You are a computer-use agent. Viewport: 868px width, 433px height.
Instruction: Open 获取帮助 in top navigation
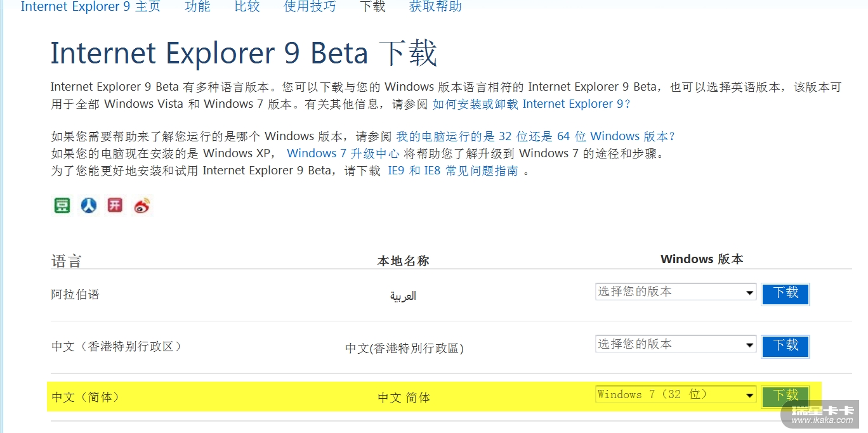pyautogui.click(x=435, y=7)
